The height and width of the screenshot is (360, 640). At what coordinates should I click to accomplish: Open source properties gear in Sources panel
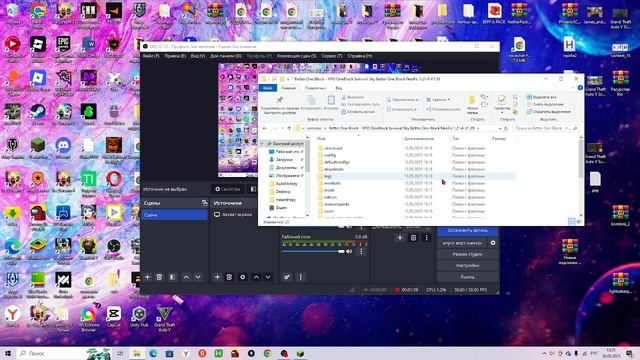[x=242, y=277]
